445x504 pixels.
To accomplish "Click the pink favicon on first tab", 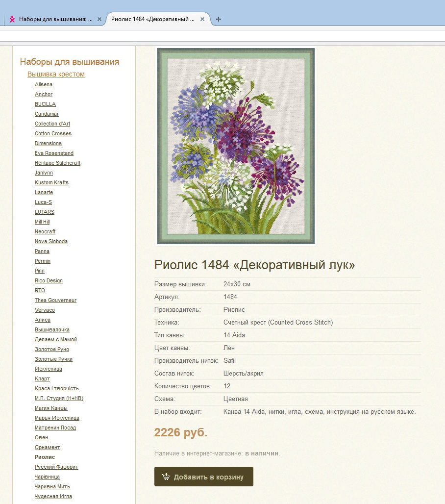I will (x=12, y=20).
